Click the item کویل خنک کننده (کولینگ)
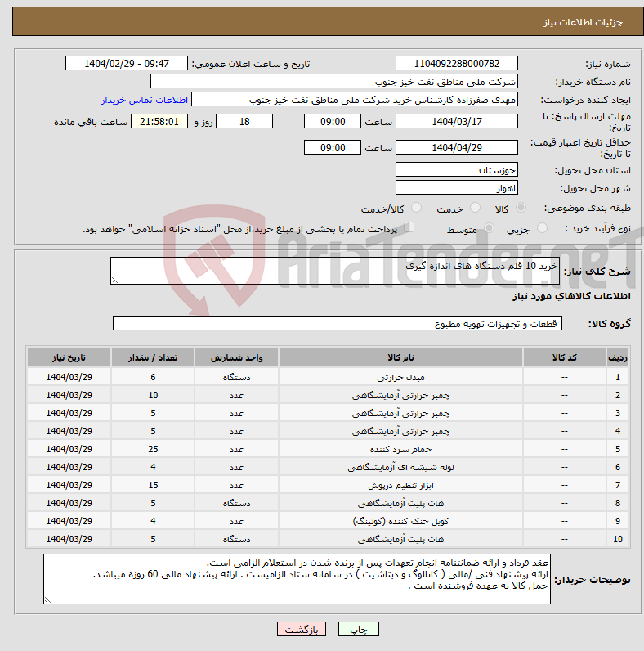The height and width of the screenshot is (651, 644). tap(400, 521)
